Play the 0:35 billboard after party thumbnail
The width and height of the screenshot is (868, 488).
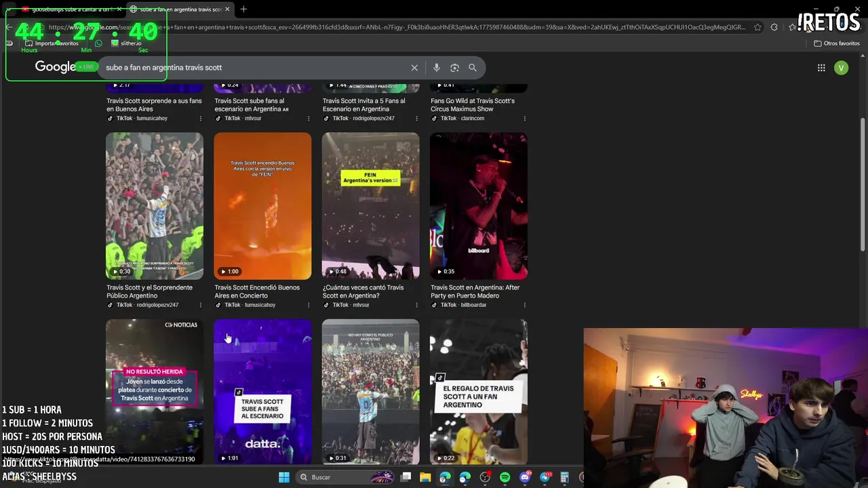479,206
